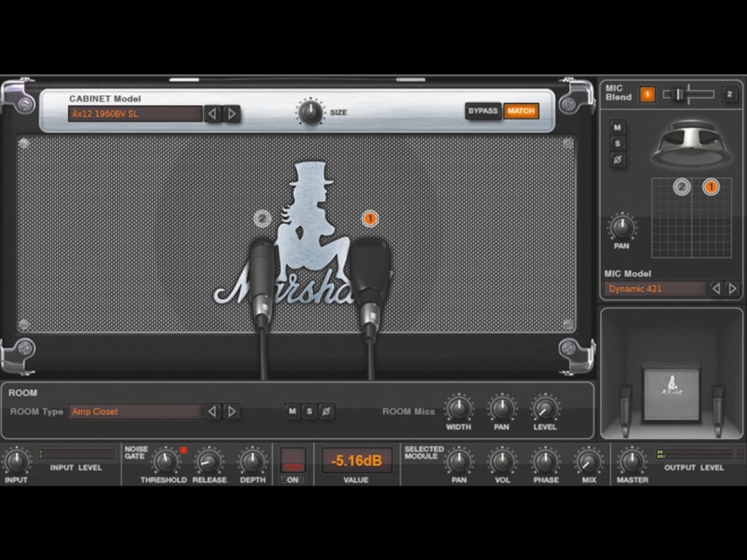
Task: Select previous cabinet model arrow
Action: (x=213, y=114)
